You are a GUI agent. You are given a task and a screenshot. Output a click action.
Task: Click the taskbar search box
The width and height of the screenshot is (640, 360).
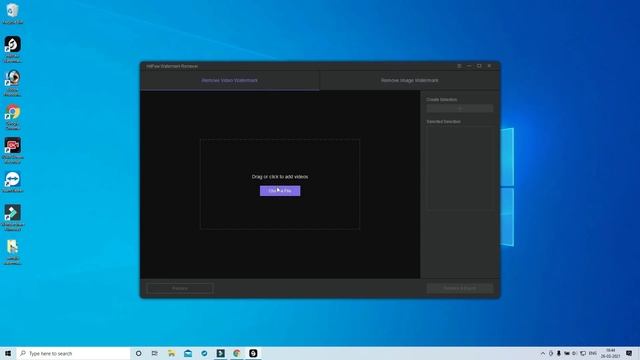click(x=73, y=353)
